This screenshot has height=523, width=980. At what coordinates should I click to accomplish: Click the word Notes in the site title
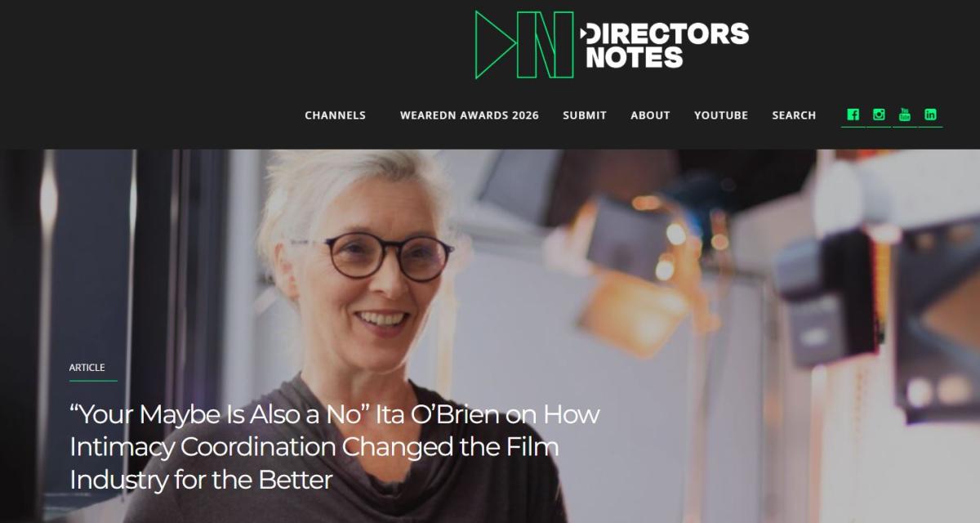click(x=634, y=56)
